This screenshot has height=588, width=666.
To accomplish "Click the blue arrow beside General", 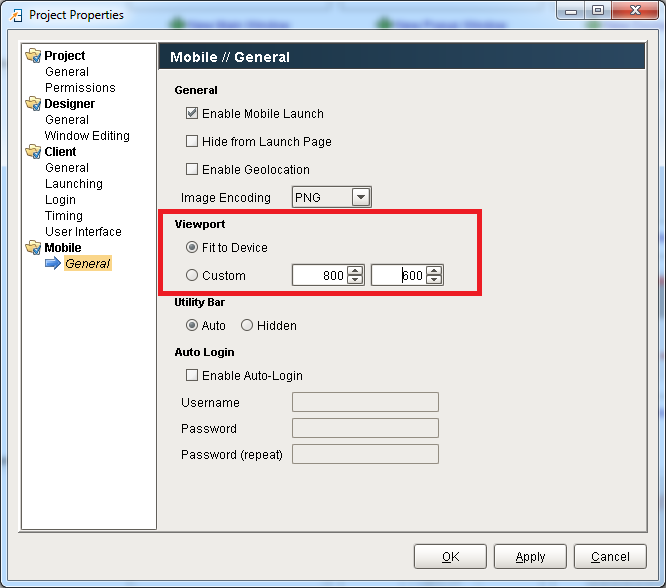I will 53,264.
